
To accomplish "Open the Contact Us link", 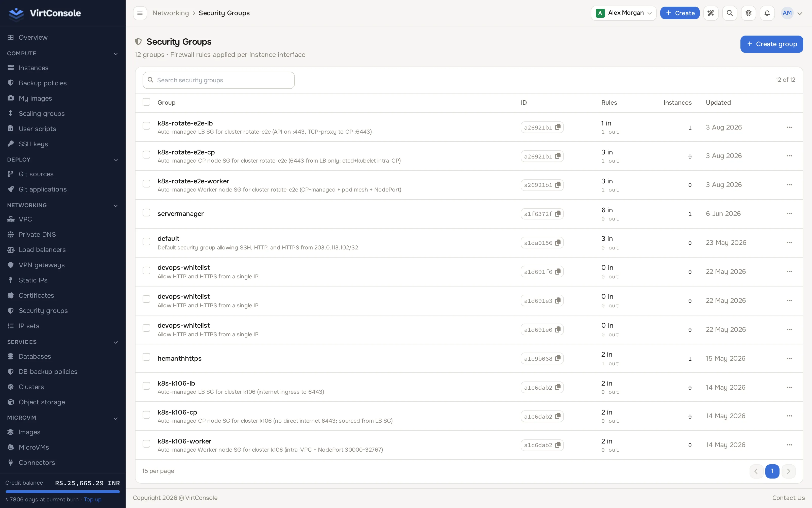I will click(788, 498).
